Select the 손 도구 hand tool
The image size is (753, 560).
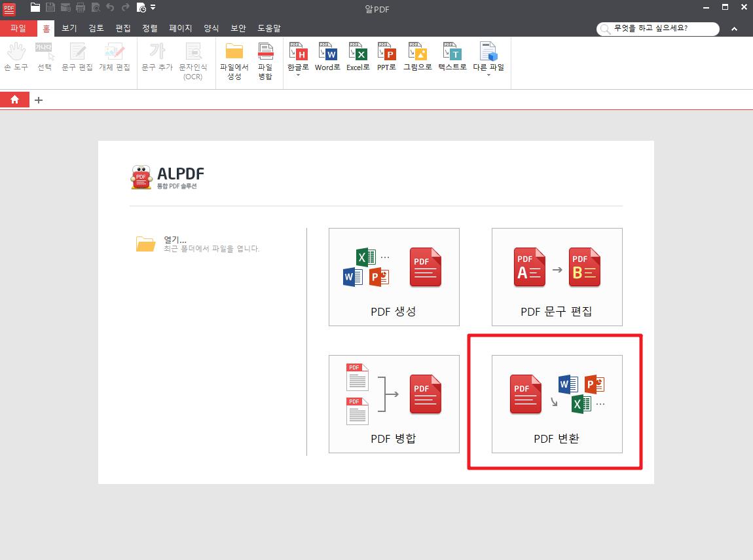coord(16,57)
